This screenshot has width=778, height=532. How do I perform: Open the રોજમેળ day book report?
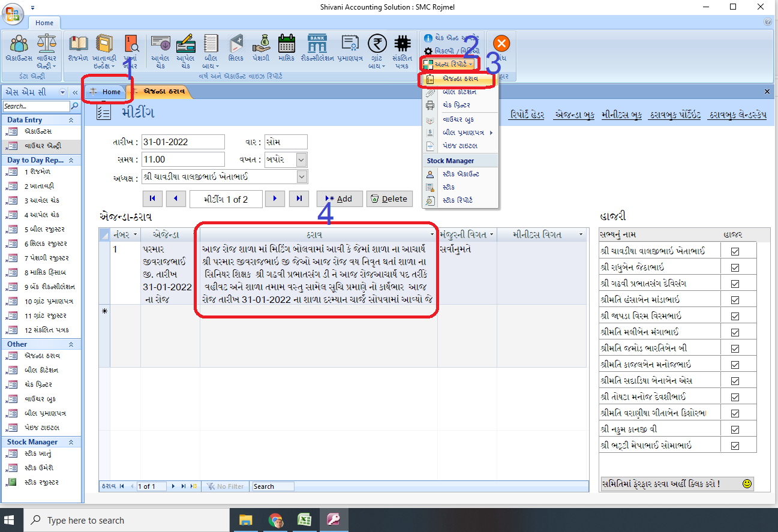78,48
